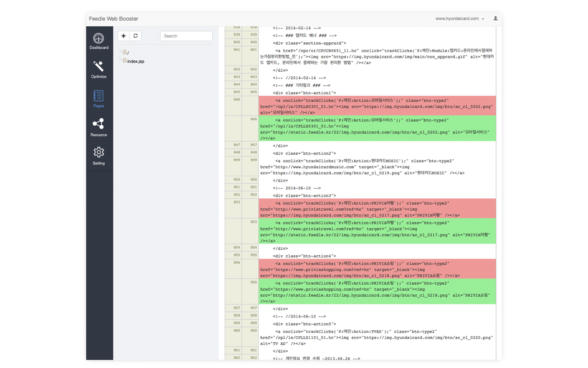588x368 pixels.
Task: Click the Feedle Web Booster title
Action: (x=113, y=19)
